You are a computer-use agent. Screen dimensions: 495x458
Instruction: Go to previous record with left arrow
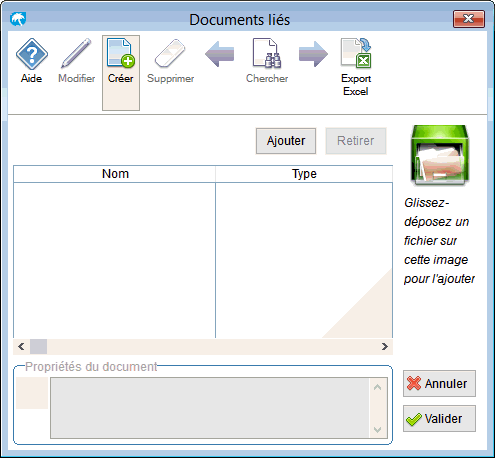click(219, 54)
